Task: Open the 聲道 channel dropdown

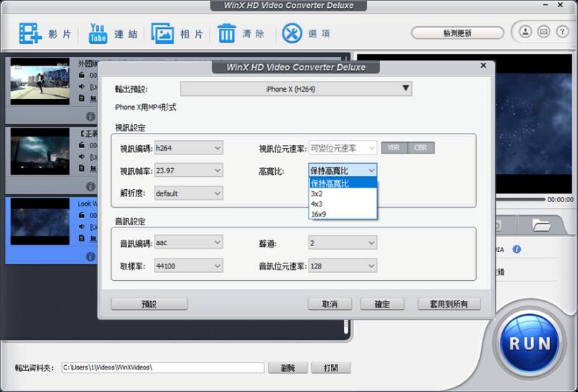Action: click(x=342, y=243)
